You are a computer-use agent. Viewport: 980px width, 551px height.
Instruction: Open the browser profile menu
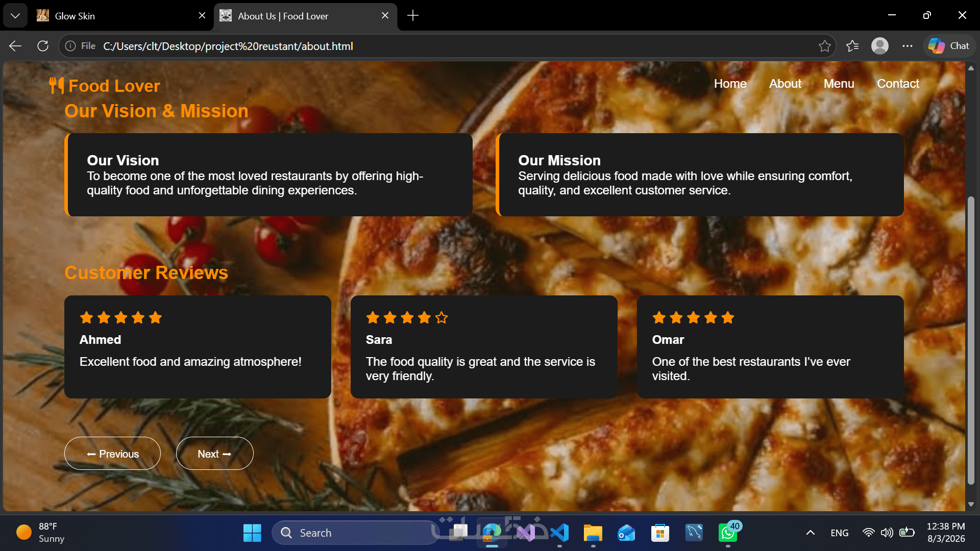pos(880,46)
